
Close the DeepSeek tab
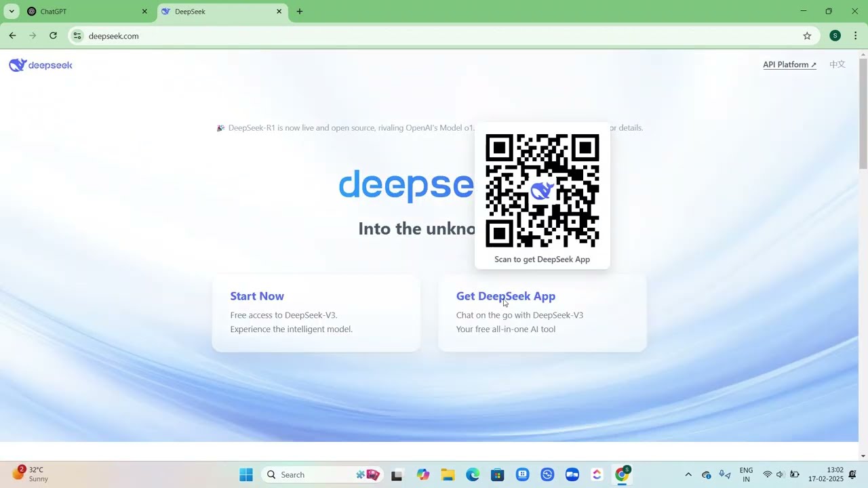tap(279, 12)
